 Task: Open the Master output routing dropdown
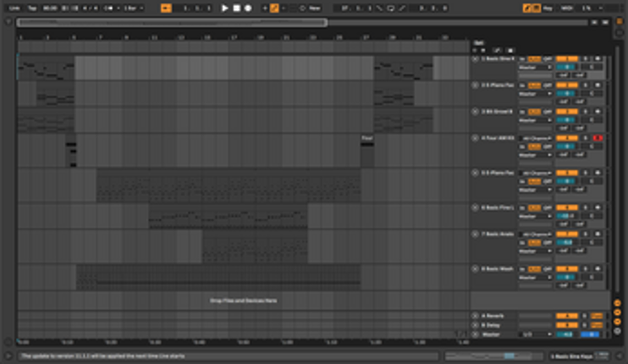pyautogui.click(x=536, y=334)
